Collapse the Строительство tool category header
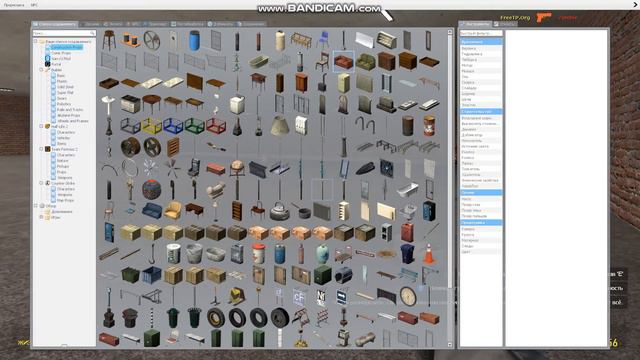Viewport: 640px width, 360px height. (x=481, y=111)
